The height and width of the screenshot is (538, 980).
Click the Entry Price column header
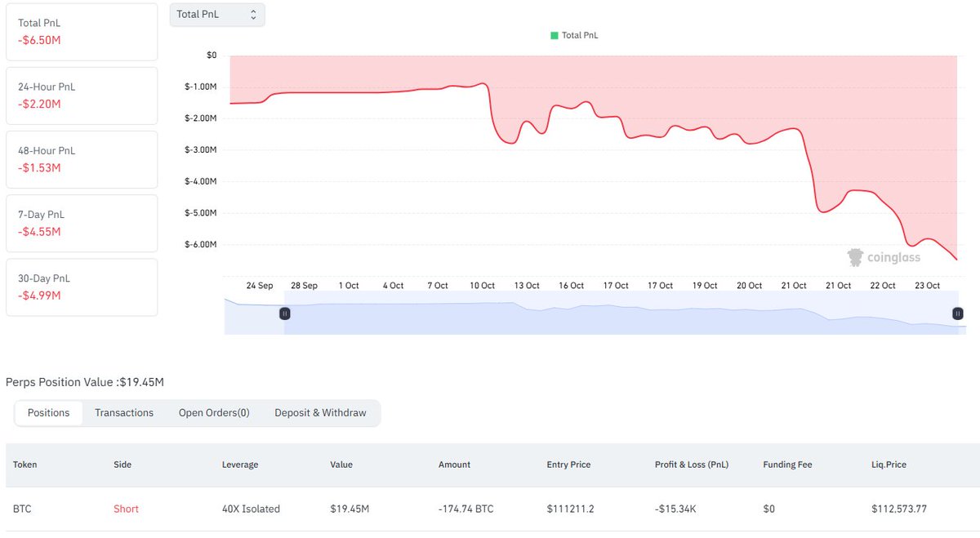point(568,465)
